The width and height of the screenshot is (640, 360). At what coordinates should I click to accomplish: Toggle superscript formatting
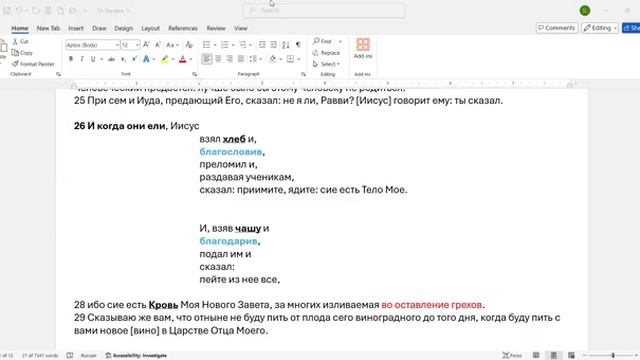(x=134, y=59)
